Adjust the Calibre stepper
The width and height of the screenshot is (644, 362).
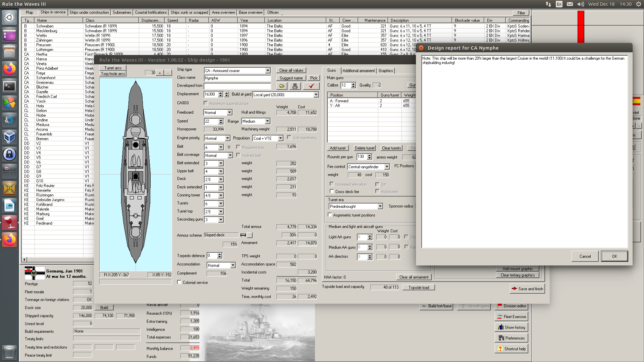[x=353, y=85]
